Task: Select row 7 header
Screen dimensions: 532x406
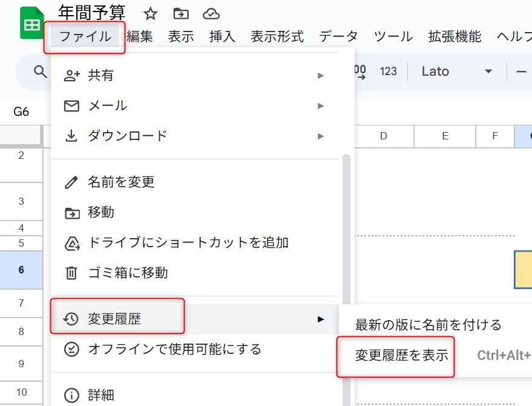Action: tap(21, 303)
